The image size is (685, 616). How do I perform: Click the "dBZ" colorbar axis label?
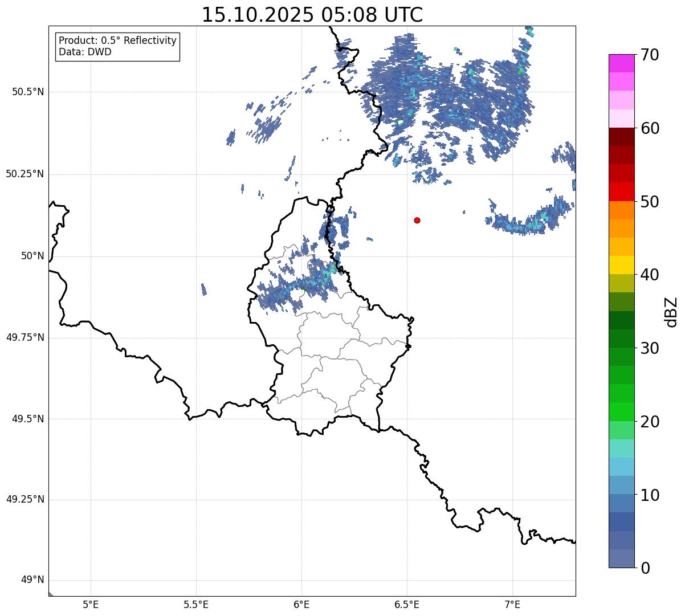[x=671, y=311]
